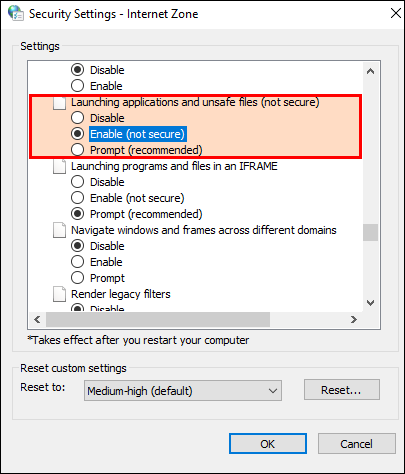
Task: Click the scroll down arrow of settings list
Action: [x=370, y=303]
